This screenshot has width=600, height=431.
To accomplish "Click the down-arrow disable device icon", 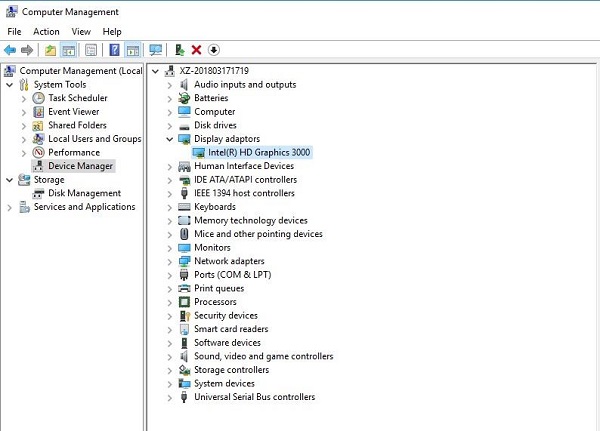I will tap(214, 50).
